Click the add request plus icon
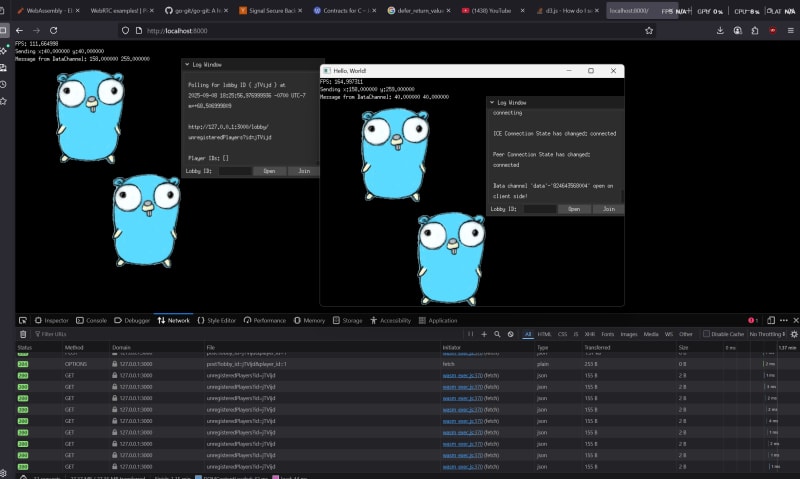800x479 pixels. tap(484, 334)
